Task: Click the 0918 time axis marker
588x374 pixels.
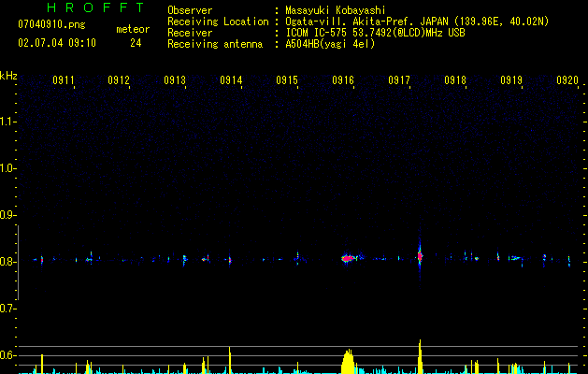Action: [455, 80]
